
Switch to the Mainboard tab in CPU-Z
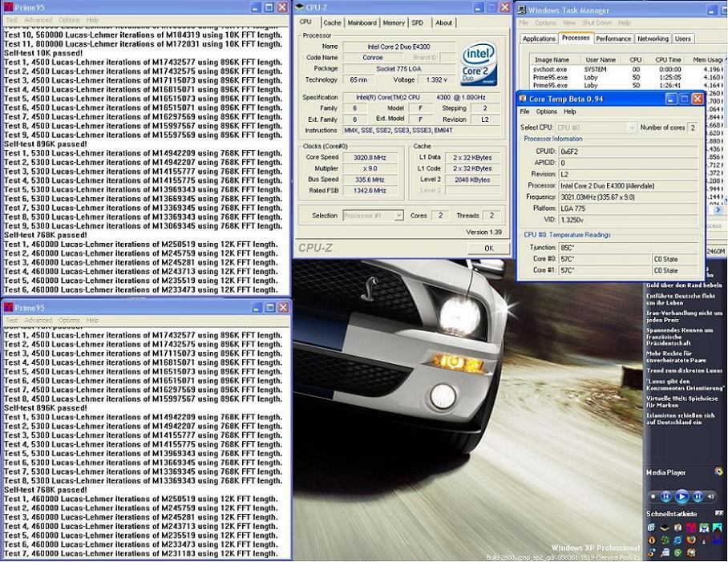(x=362, y=22)
